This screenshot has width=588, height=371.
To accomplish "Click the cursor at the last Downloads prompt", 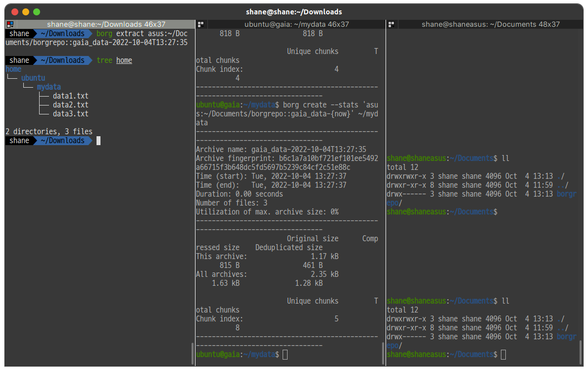I will point(98,141).
